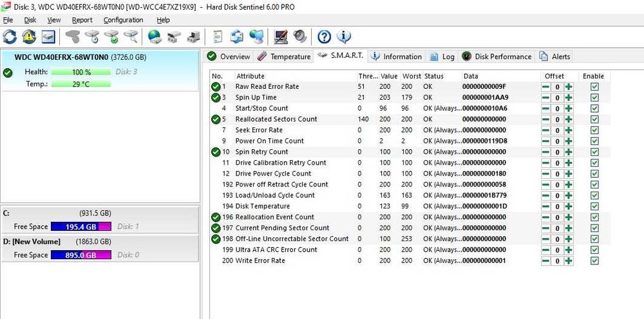Click the Health 100 % progress bar
This screenshot has width=644, height=319.
point(81,72)
